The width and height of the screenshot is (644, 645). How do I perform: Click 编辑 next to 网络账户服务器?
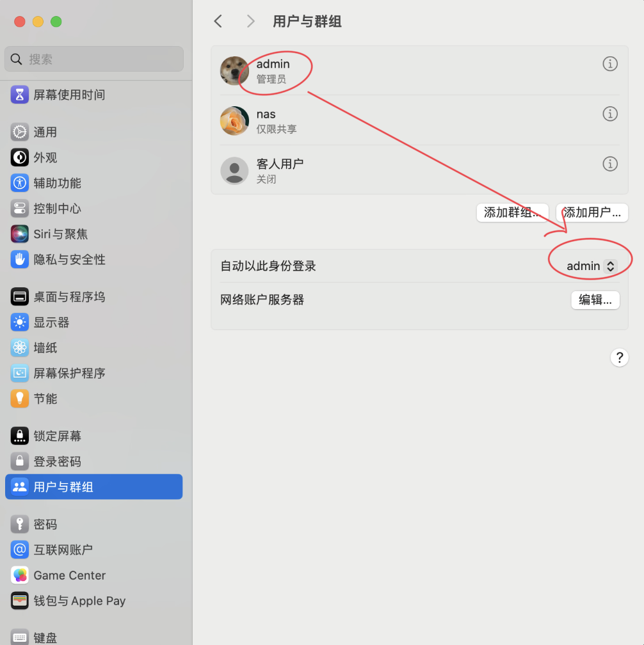coord(595,300)
